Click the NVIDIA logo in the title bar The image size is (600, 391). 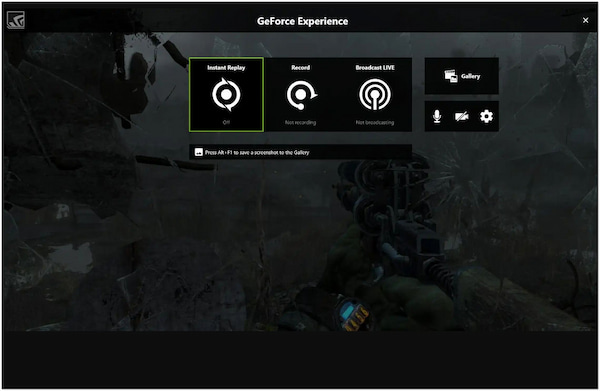point(16,20)
